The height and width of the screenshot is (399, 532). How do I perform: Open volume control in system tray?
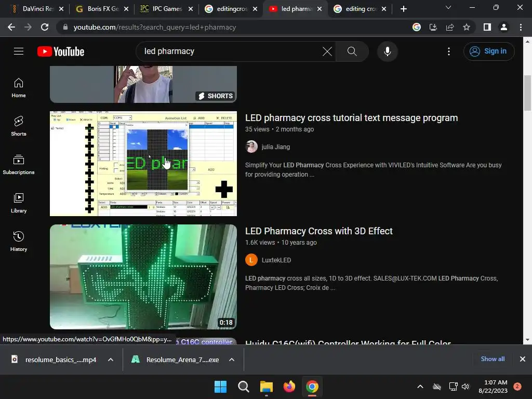465,387
